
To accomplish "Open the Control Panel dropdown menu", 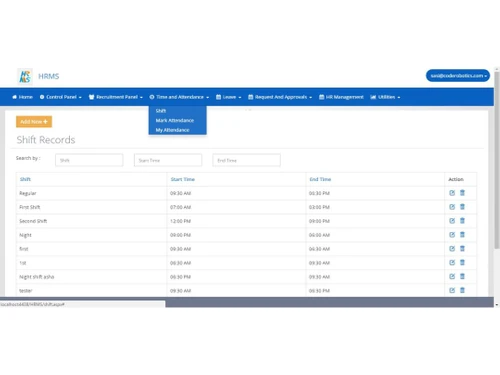I will pyautogui.click(x=60, y=97).
